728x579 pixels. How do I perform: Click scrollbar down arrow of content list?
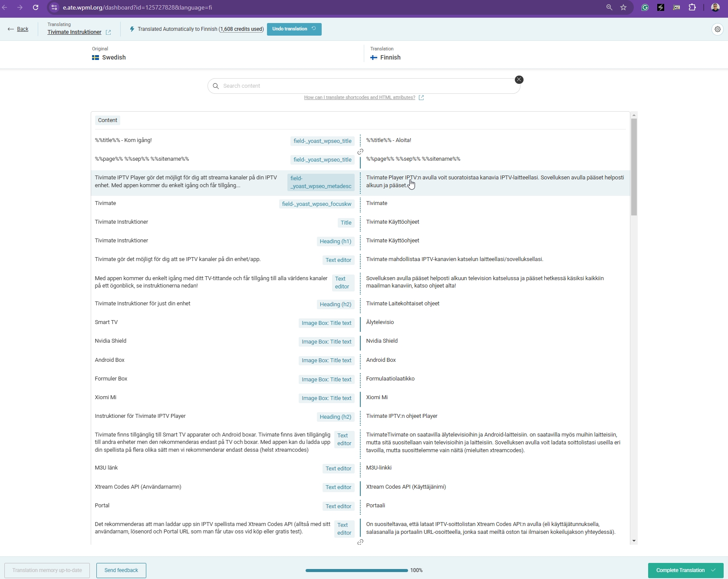coord(634,541)
